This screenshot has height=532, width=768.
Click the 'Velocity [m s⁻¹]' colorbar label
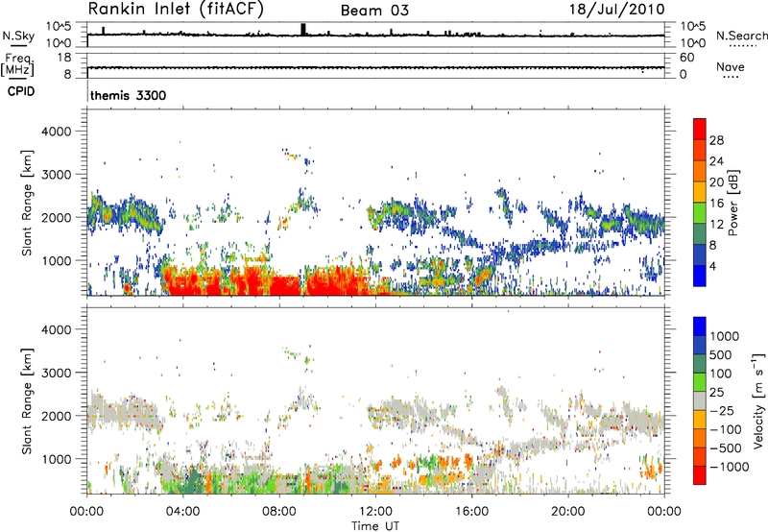(758, 400)
